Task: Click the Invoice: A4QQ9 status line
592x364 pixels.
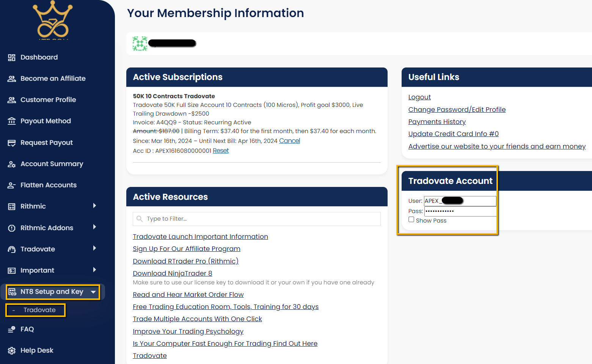Action: coord(192,122)
